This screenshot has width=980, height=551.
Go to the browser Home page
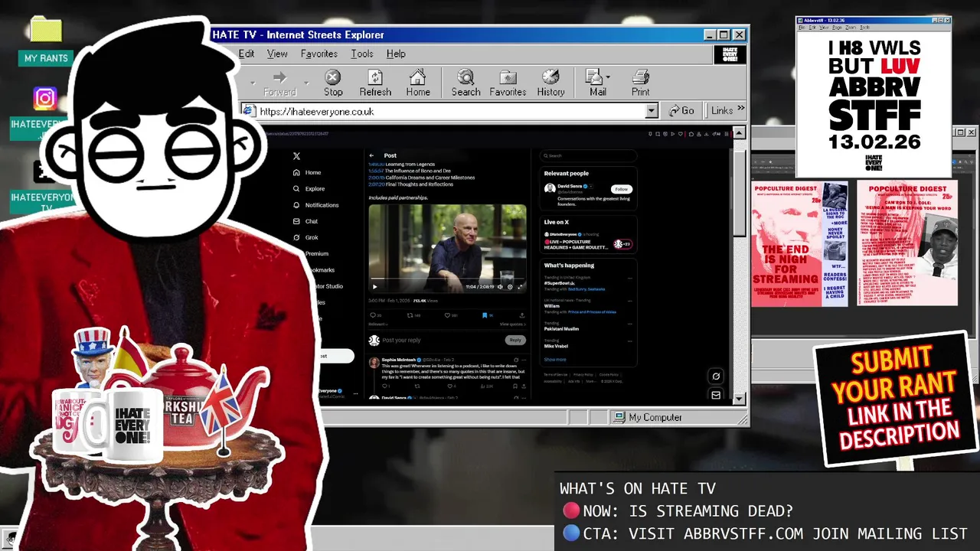point(418,83)
